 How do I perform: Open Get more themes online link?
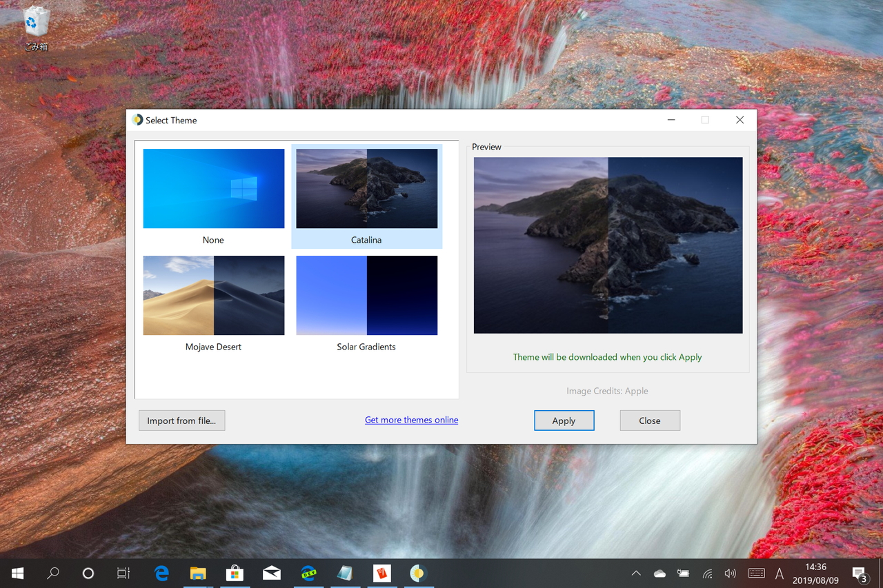[411, 420]
